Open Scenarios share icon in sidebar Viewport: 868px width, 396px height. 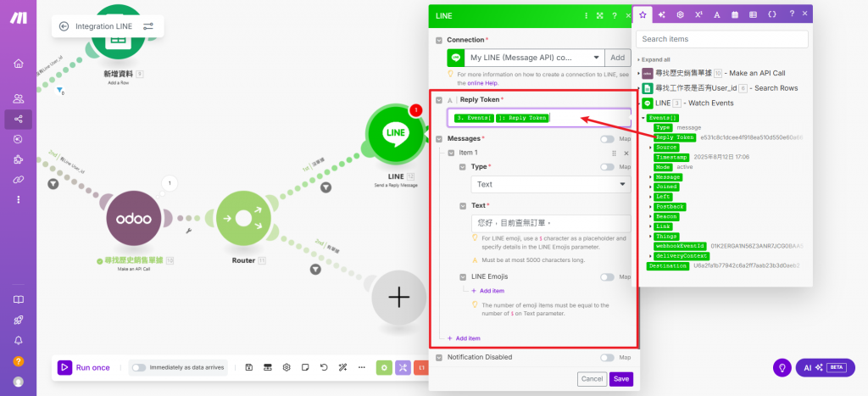[x=19, y=119]
